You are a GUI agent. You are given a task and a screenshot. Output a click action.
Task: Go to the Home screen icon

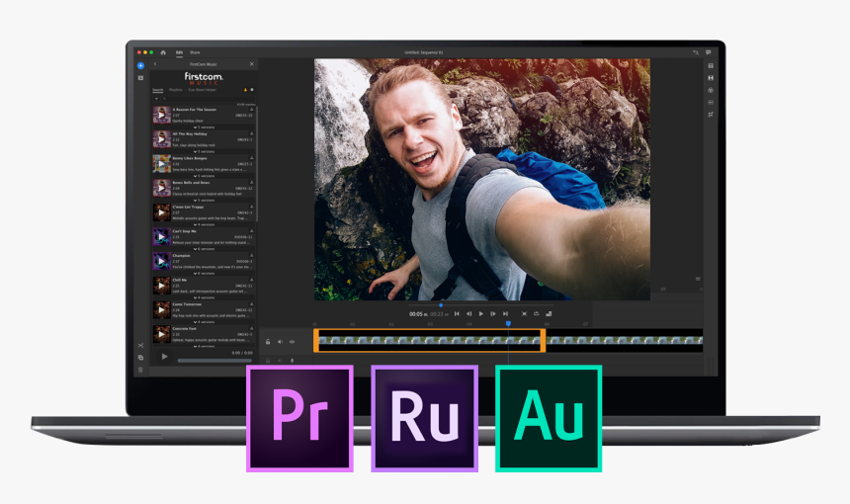(x=163, y=52)
